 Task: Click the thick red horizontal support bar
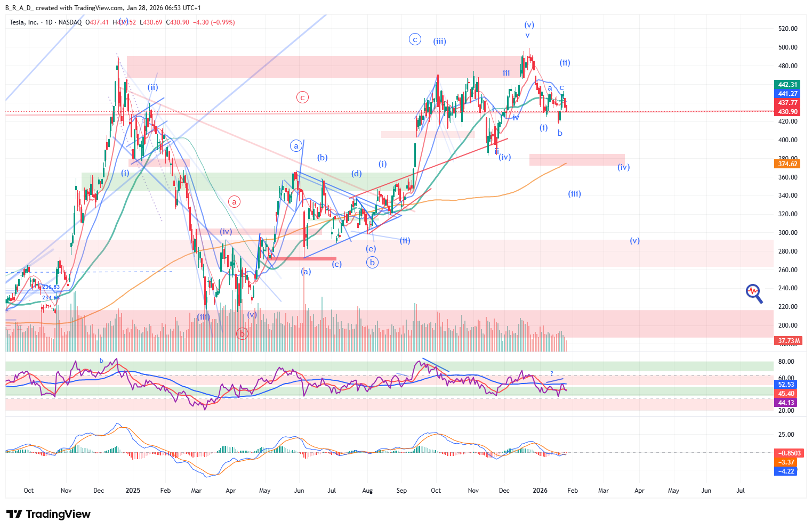303,259
